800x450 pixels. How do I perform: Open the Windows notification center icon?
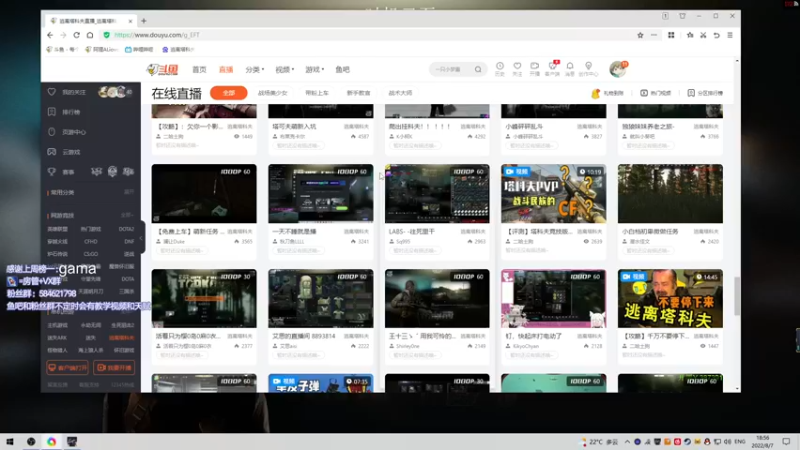tap(786, 442)
